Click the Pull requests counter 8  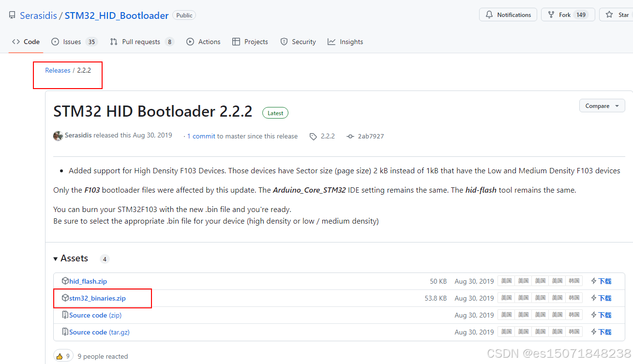[x=169, y=42]
